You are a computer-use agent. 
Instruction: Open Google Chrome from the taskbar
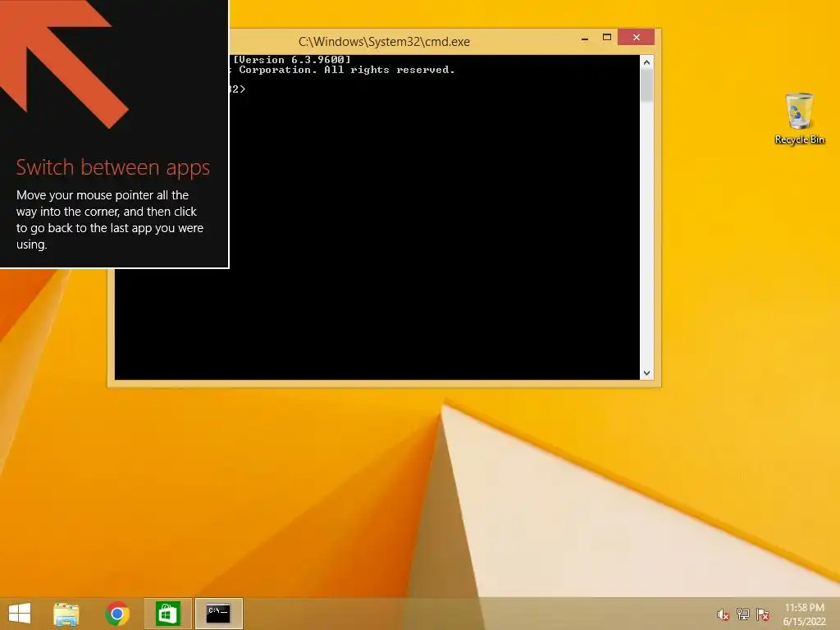(x=116, y=614)
